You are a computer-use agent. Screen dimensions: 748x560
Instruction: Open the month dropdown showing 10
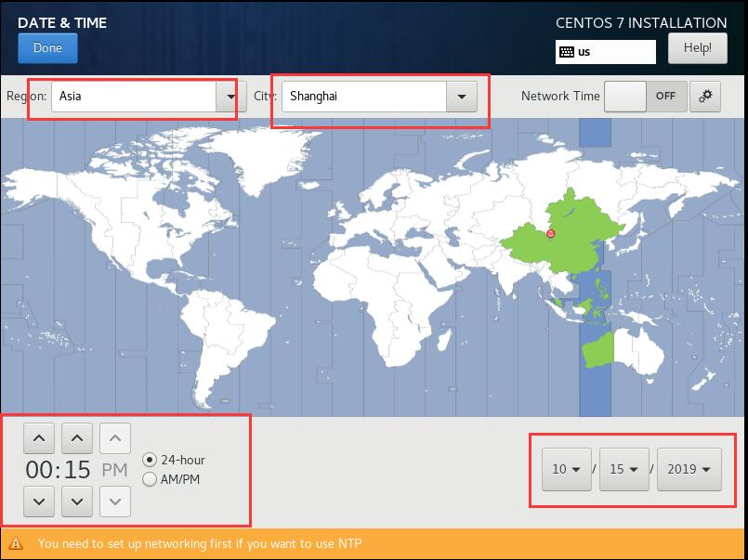(566, 469)
